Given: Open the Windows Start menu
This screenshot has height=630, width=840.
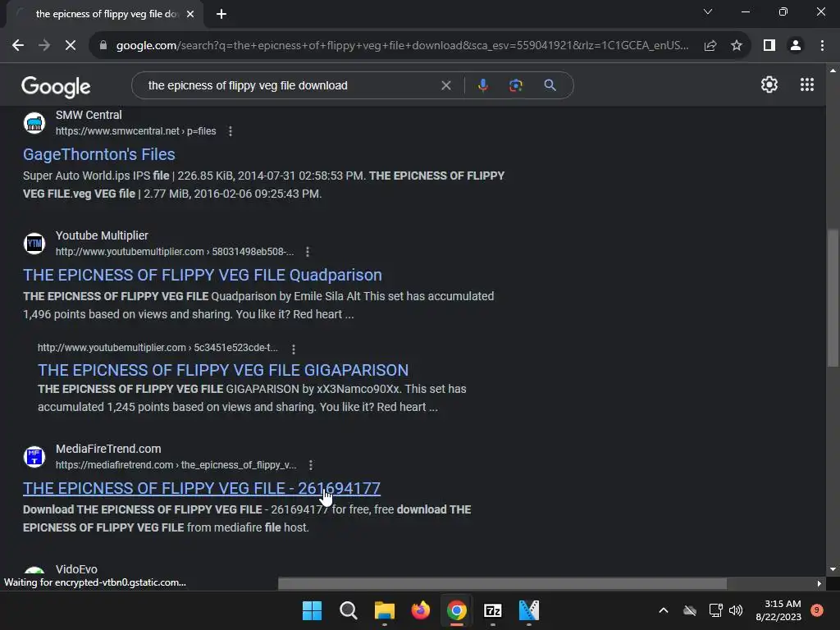Looking at the screenshot, I should [x=313, y=610].
